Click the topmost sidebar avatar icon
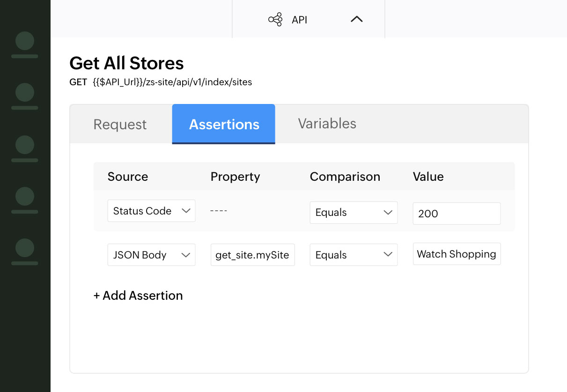The height and width of the screenshot is (392, 567). pos(25,44)
